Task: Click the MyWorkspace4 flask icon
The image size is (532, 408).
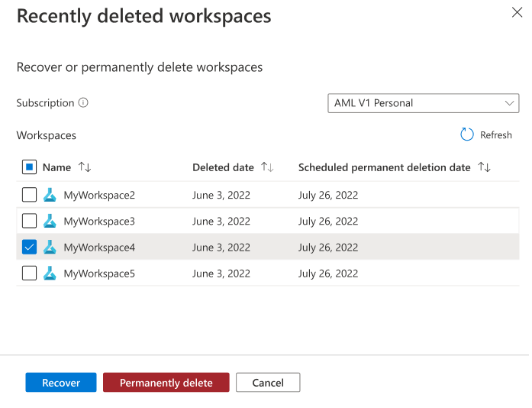Action: (50, 247)
